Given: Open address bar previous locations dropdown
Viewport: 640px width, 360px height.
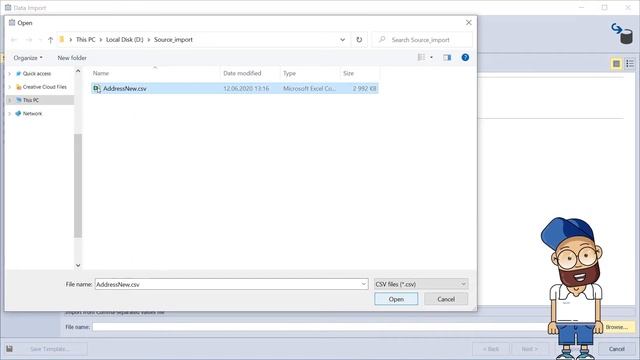Looking at the screenshot, I should click(342, 40).
